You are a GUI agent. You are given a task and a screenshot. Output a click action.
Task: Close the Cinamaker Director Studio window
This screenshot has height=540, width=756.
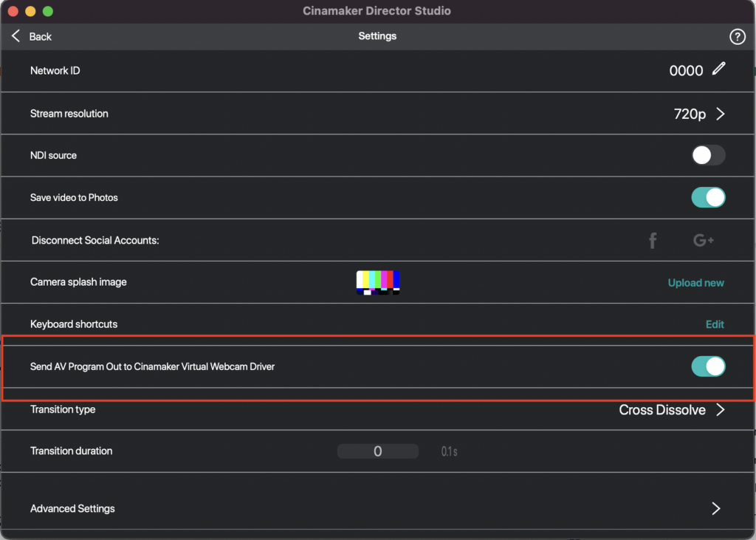point(13,11)
